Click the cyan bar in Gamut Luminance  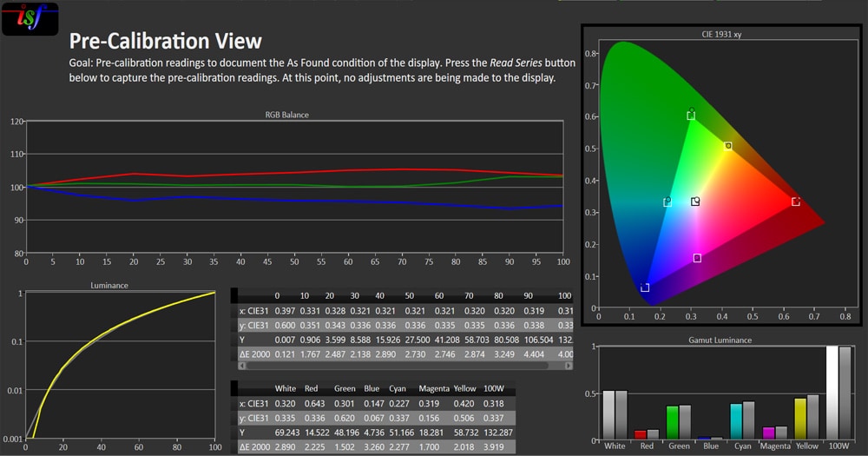[x=736, y=421]
